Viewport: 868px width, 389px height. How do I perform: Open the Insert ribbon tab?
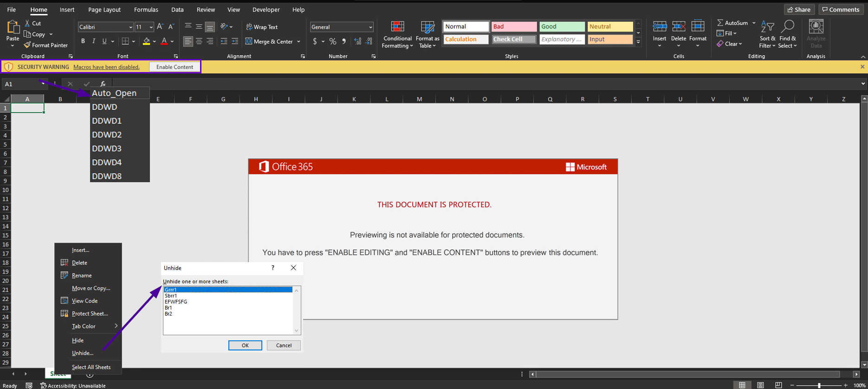[x=67, y=10]
